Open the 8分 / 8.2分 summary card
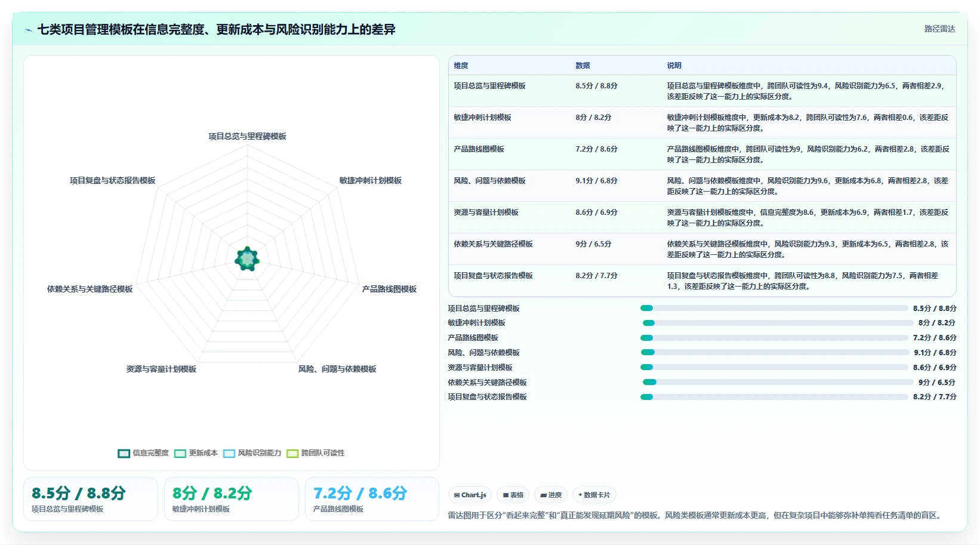The width and height of the screenshot is (980, 545). (232, 499)
